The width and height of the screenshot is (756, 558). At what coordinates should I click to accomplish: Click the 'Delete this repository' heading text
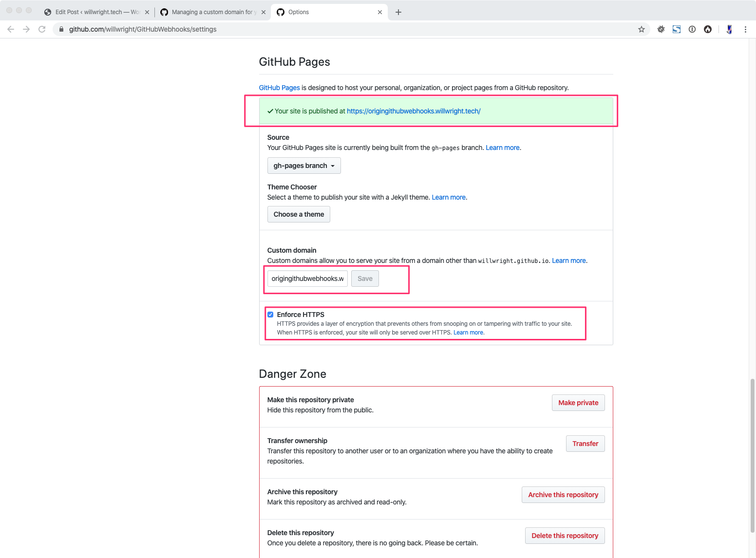[301, 533]
